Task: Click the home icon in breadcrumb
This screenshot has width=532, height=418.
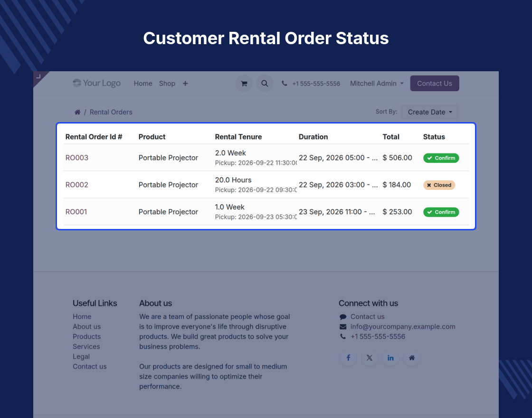Action: [77, 112]
